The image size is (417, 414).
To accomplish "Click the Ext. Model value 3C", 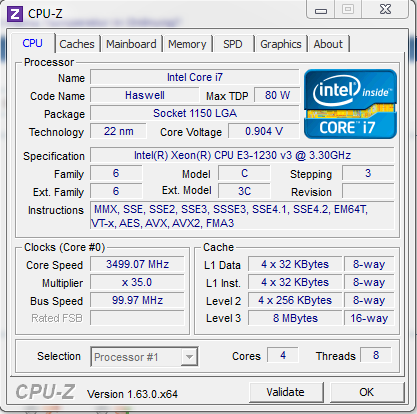I will (x=244, y=191).
